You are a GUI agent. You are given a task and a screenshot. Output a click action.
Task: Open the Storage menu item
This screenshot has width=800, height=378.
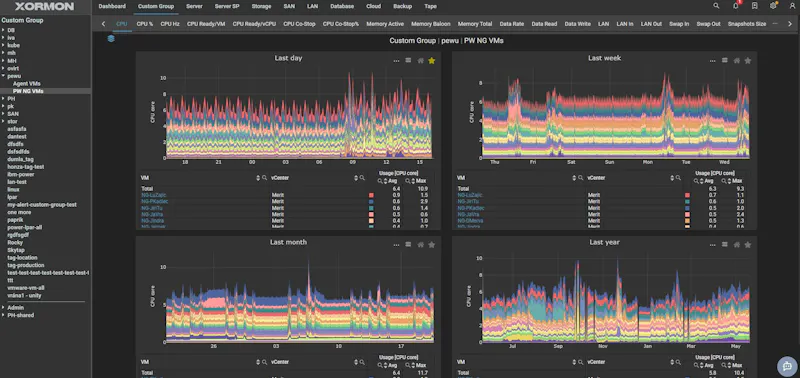pyautogui.click(x=261, y=7)
